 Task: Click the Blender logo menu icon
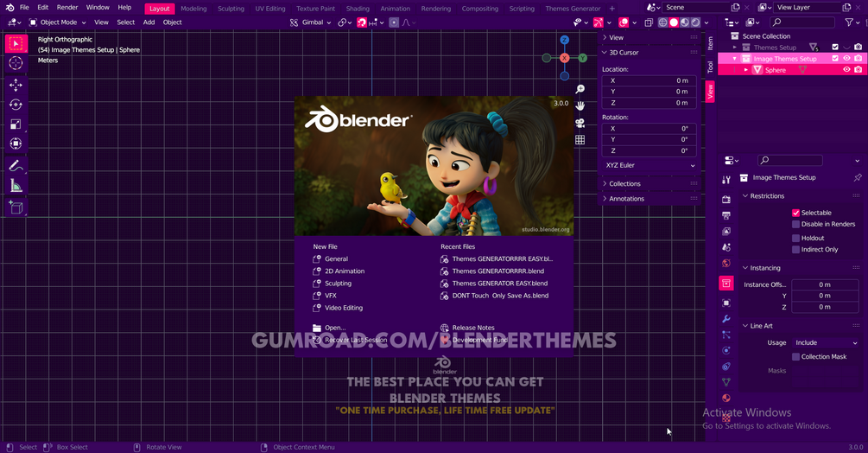click(10, 8)
